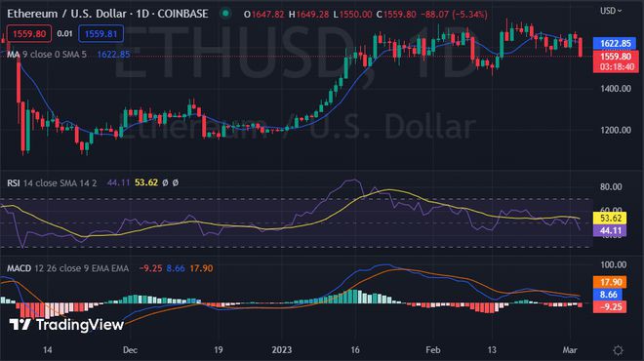Click the 19 date on time axis
The width and height of the screenshot is (644, 361).
[219, 350]
